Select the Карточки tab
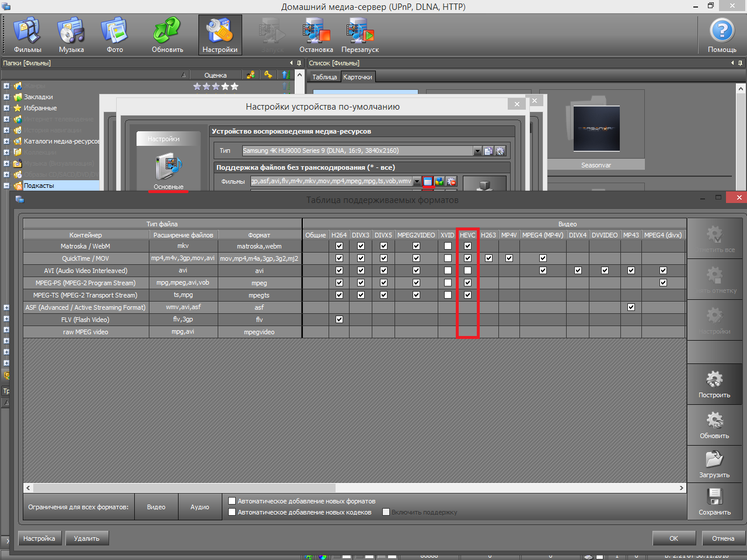The image size is (747, 560). 358,77
